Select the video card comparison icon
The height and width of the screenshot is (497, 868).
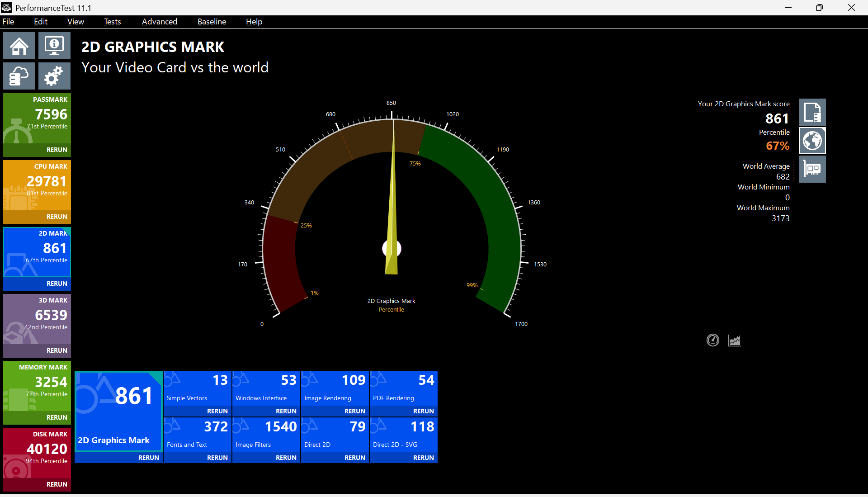pyautogui.click(x=812, y=169)
